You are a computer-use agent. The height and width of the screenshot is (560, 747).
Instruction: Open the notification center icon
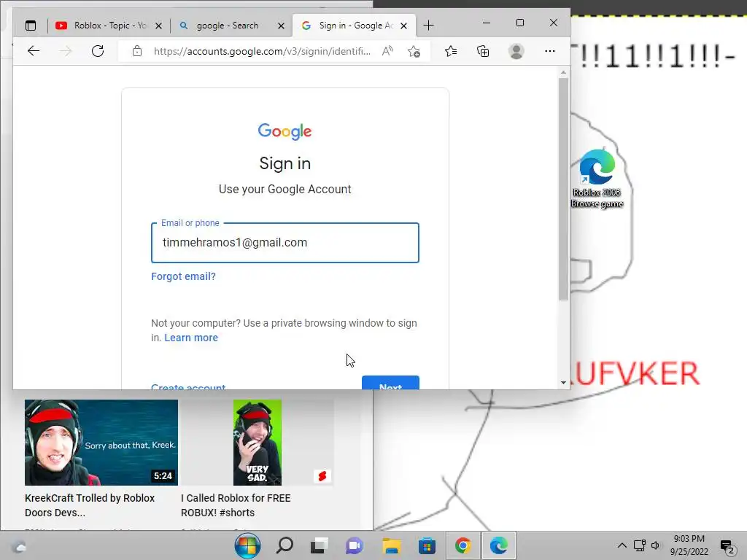click(x=727, y=547)
